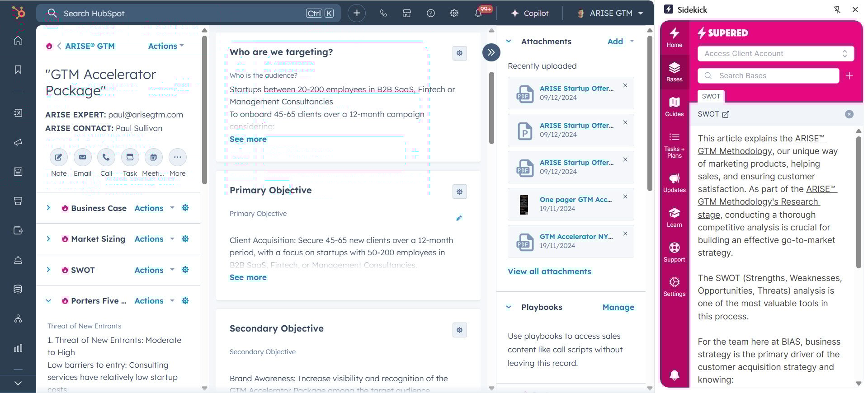The image size is (868, 393).
Task: Expand the Market Sizing section
Action: coord(48,239)
